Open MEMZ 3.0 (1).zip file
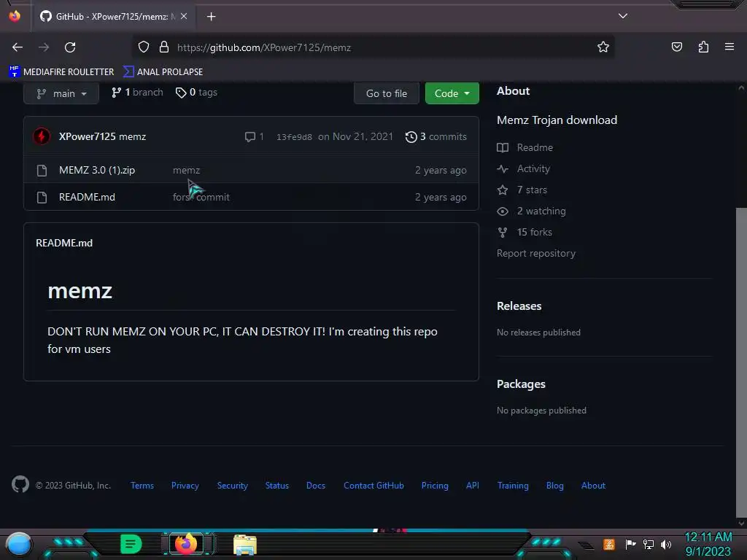Screen dimensions: 747x560 [x=97, y=170]
